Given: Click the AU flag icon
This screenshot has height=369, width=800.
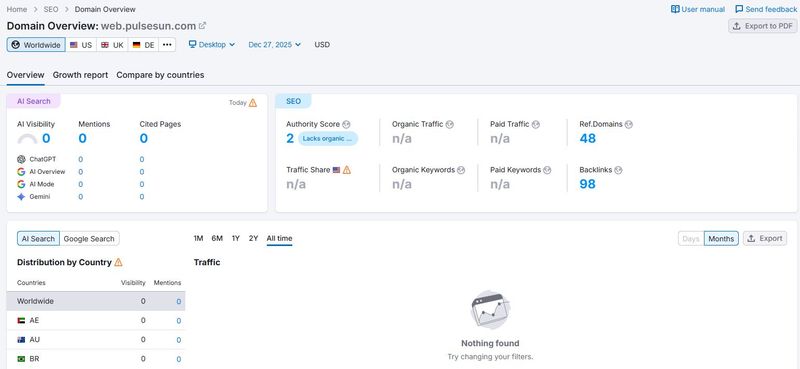Looking at the screenshot, I should pyautogui.click(x=21, y=340).
